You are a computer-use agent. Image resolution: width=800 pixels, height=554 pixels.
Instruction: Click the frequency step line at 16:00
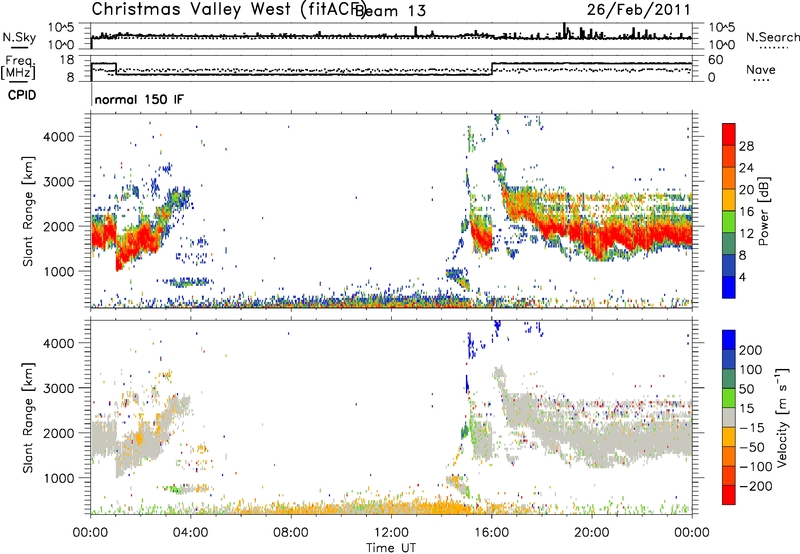492,69
